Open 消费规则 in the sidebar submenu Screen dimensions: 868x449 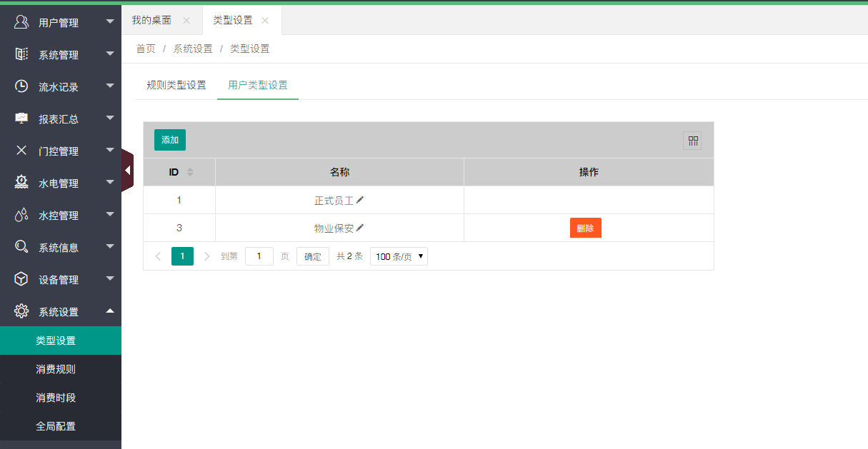click(56, 369)
